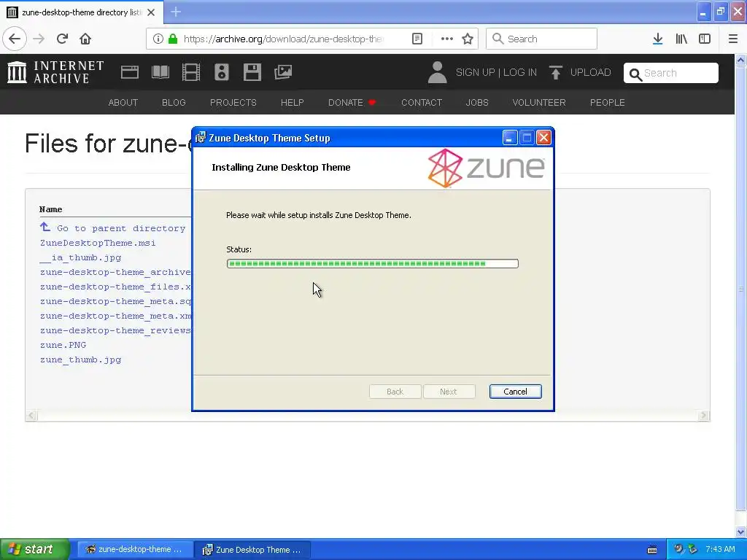
Task: Show site information via the info icon
Action: pos(158,39)
